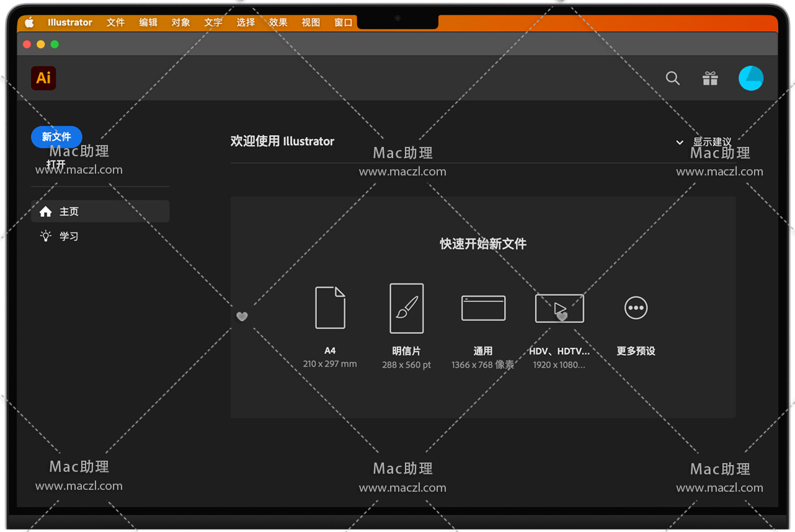Expand the 显示建议 chevron
795x532 pixels.
tap(680, 142)
